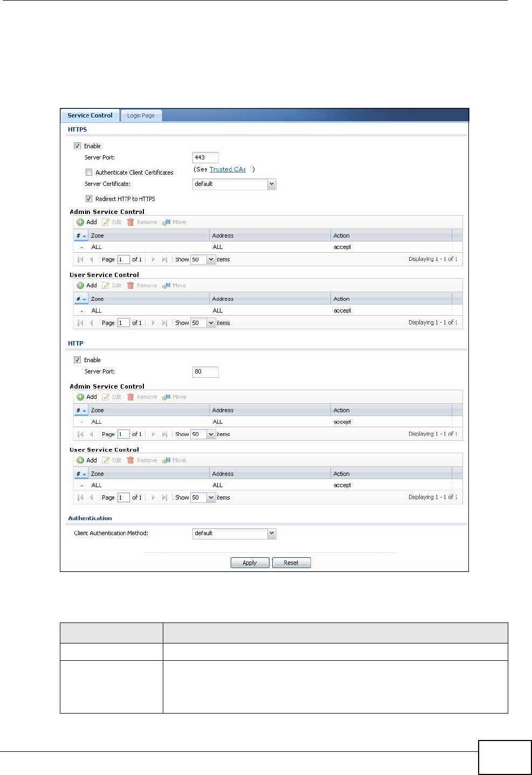Move entry in HTTPS Admin Service Control

(x=174, y=222)
